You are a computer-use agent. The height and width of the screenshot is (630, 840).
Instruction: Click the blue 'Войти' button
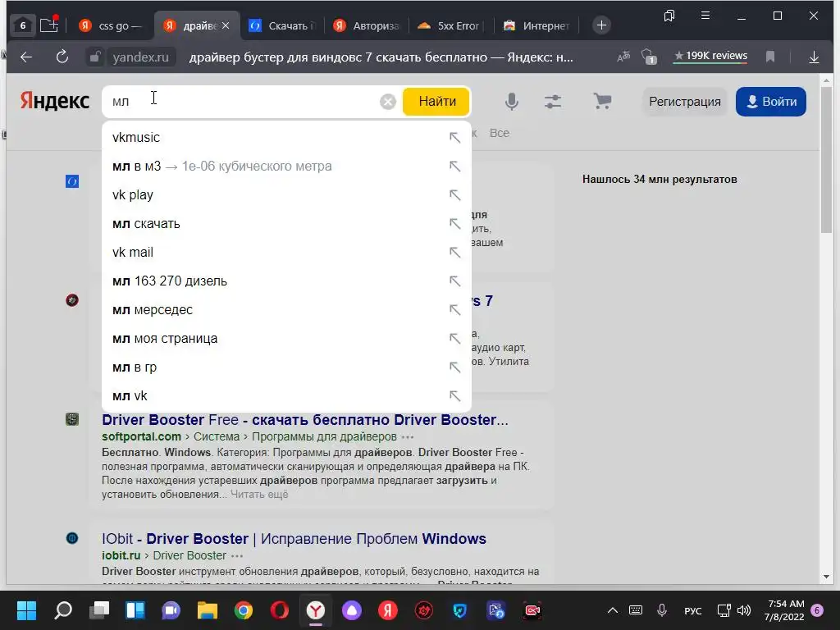(x=771, y=101)
